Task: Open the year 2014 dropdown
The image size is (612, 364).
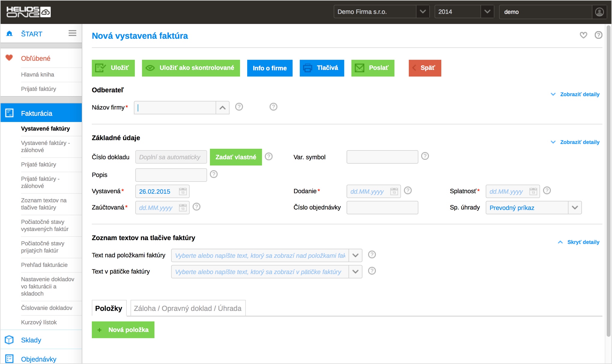Action: (x=487, y=12)
